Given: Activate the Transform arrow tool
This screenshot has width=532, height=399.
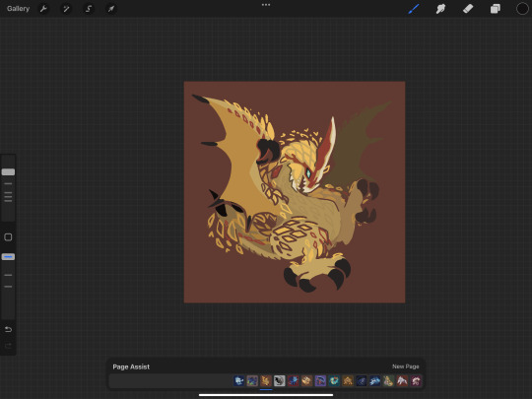Looking at the screenshot, I should [x=111, y=9].
